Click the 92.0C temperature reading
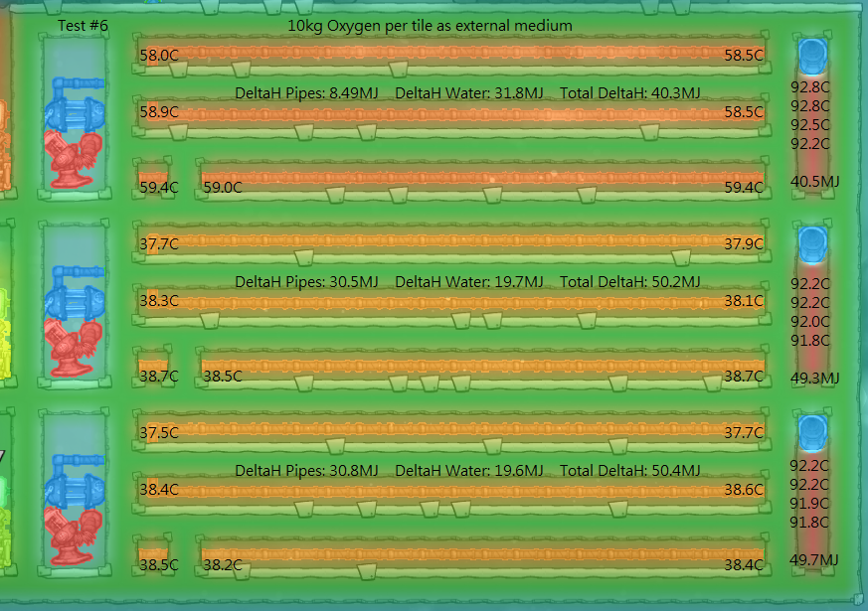Image resolution: width=868 pixels, height=611 pixels. tap(810, 321)
